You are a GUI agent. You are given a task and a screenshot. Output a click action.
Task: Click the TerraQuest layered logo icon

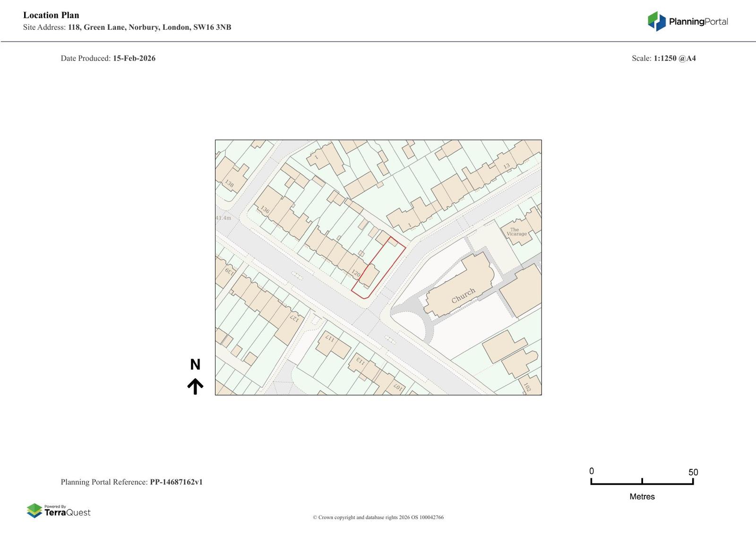(x=34, y=510)
